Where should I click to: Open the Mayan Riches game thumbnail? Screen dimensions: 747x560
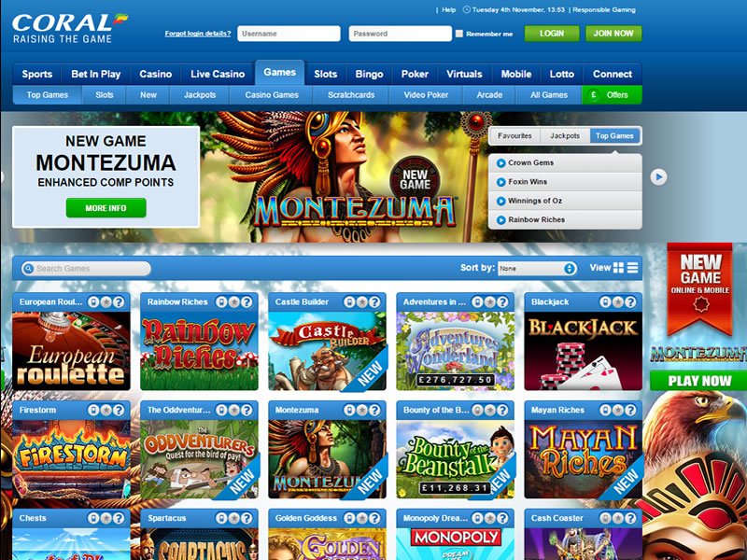click(x=583, y=458)
